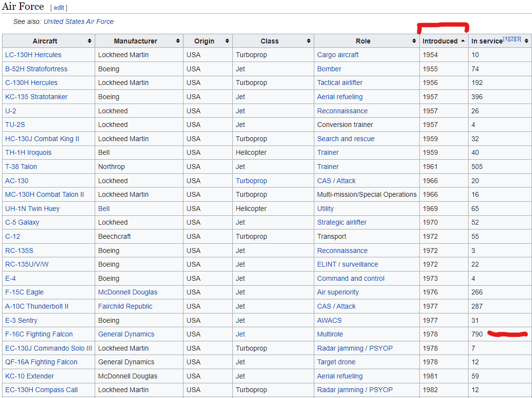Image resolution: width=532 pixels, height=398 pixels.
Task: Open the edit link for Air Force section
Action: pos(59,7)
